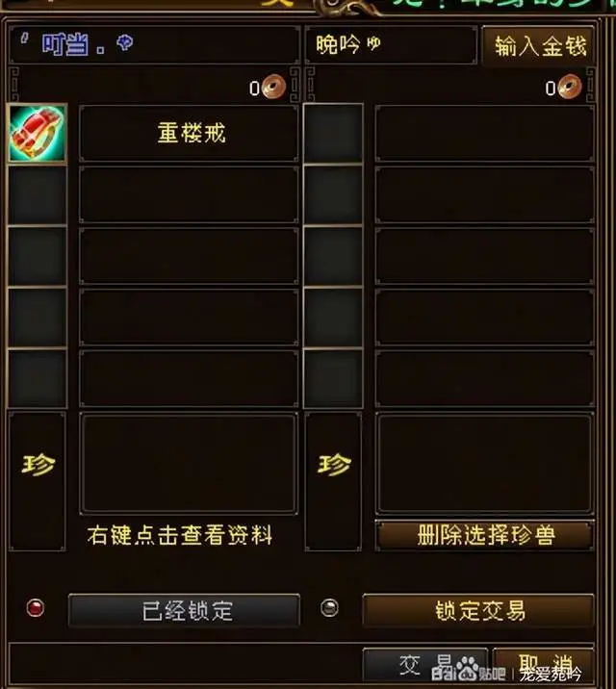Click the 交易 confirm trade button
Screen dimensions: 616x689
(x=425, y=664)
